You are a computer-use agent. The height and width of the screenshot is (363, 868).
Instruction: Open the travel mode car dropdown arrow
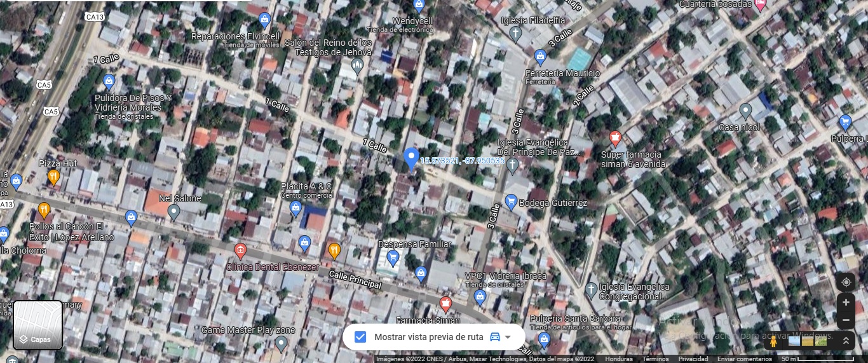508,337
